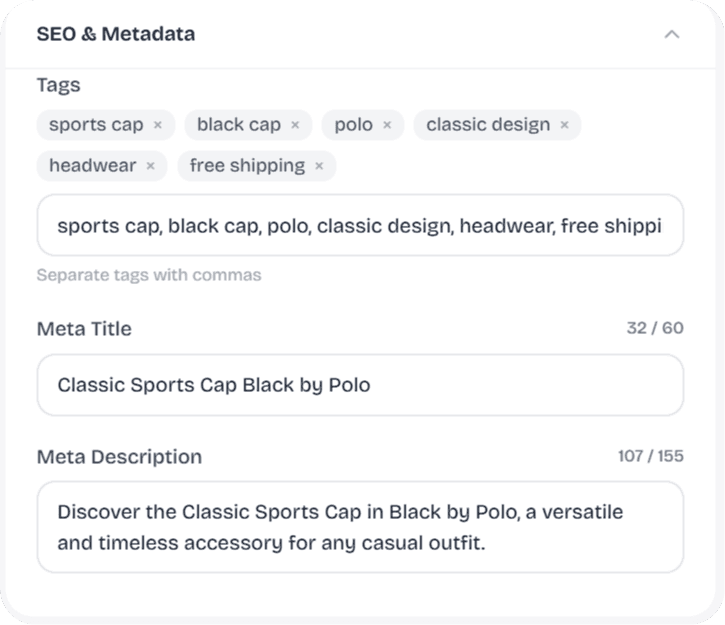Click the "headwear" tag text

[92, 166]
